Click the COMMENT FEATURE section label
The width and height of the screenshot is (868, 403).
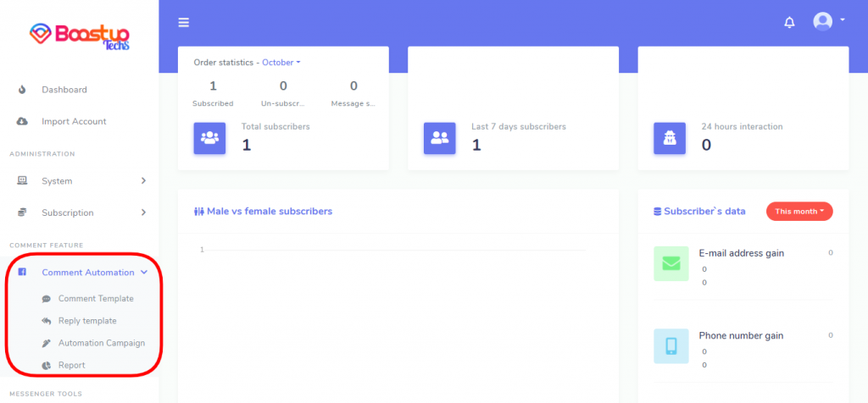[x=47, y=245]
